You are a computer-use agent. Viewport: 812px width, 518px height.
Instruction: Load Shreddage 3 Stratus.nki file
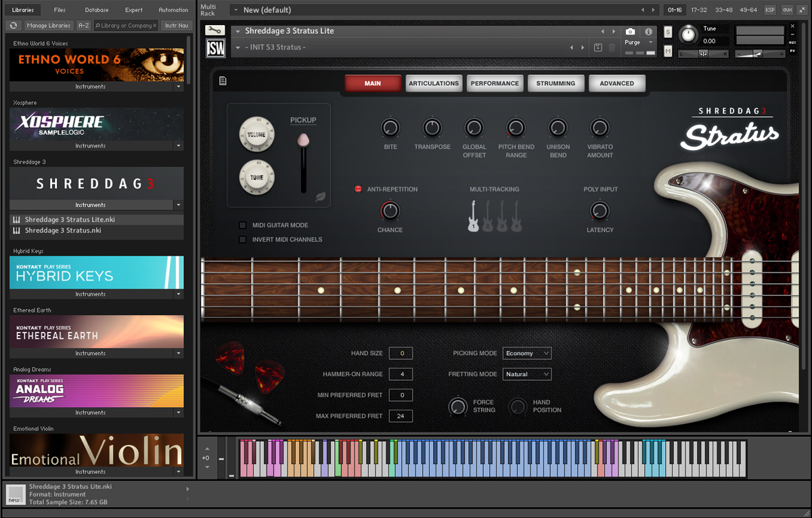click(97, 231)
